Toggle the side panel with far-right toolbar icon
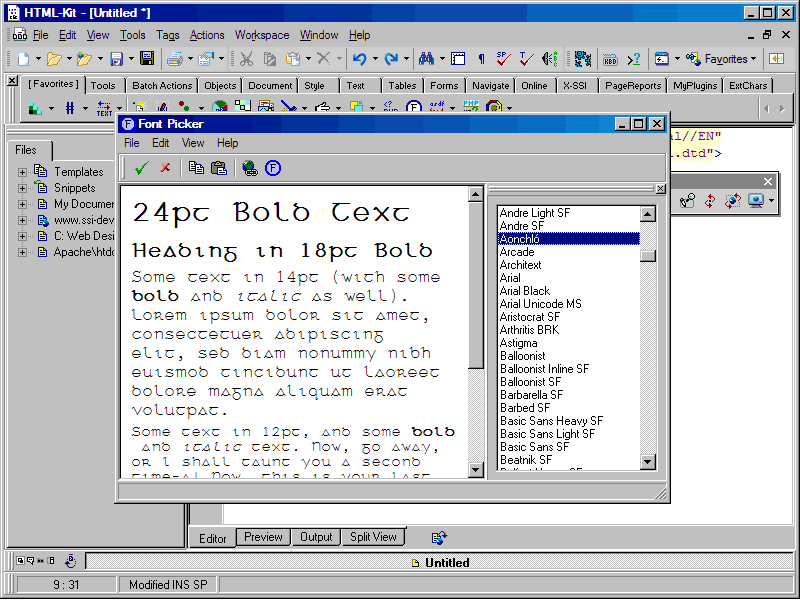 coord(777,59)
